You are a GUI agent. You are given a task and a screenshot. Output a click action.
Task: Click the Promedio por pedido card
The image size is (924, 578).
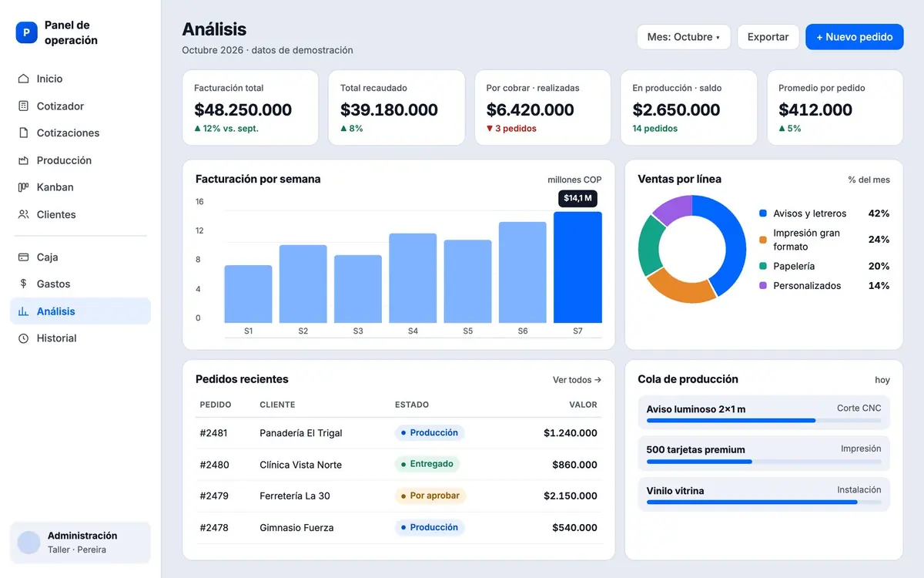tap(835, 108)
